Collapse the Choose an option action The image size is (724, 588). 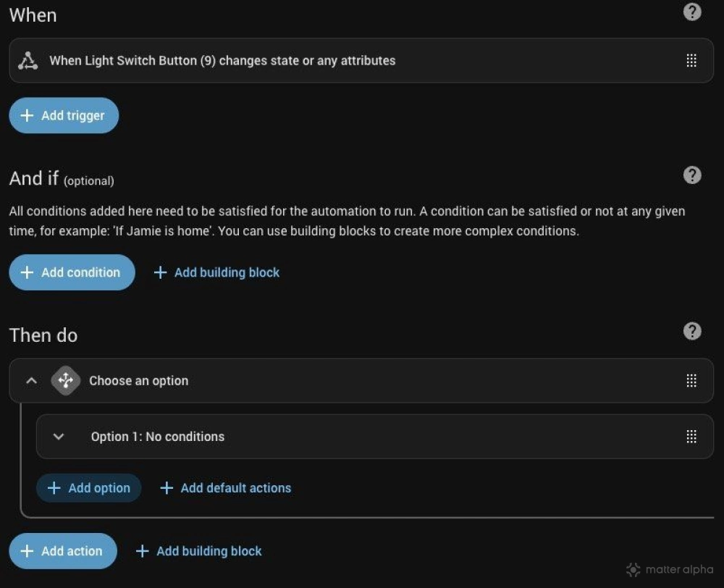click(x=31, y=381)
